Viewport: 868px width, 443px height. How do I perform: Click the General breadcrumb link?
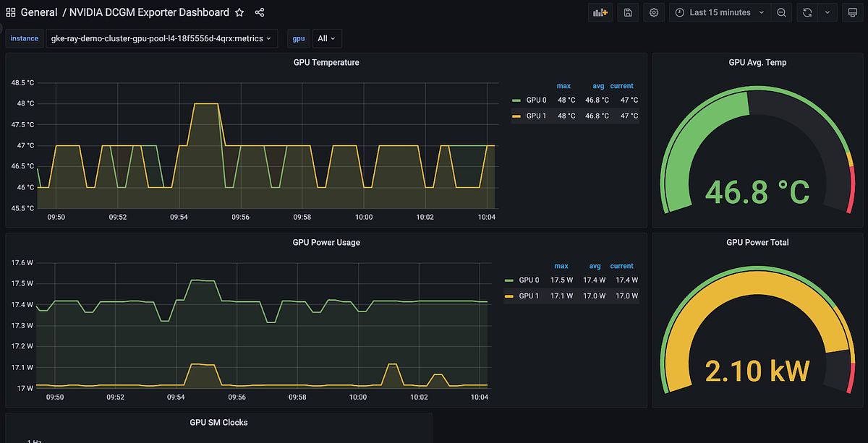(39, 12)
